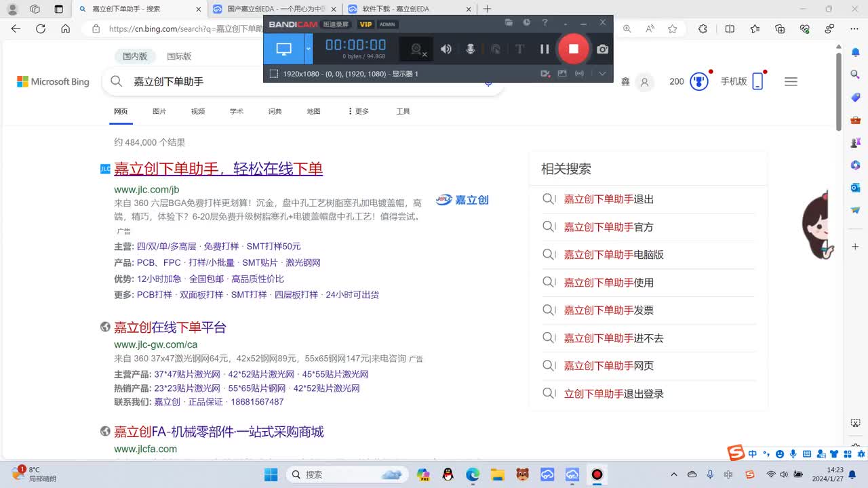Open File Explorer from the taskbar
The height and width of the screenshot is (488, 868).
[498, 474]
